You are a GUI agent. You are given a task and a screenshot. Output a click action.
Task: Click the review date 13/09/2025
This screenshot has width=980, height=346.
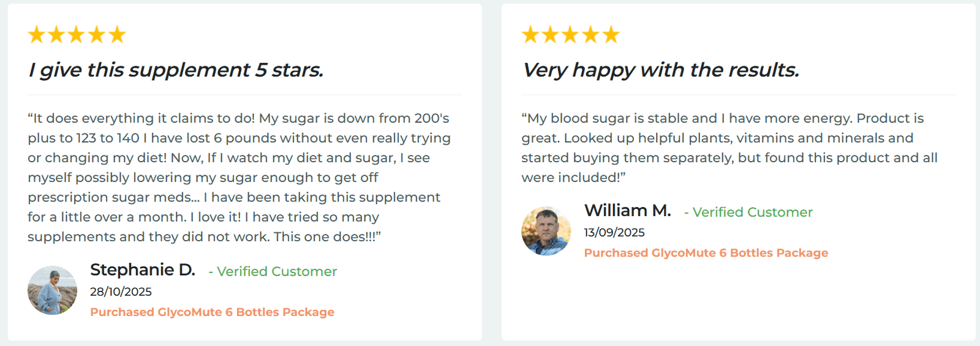(614, 233)
